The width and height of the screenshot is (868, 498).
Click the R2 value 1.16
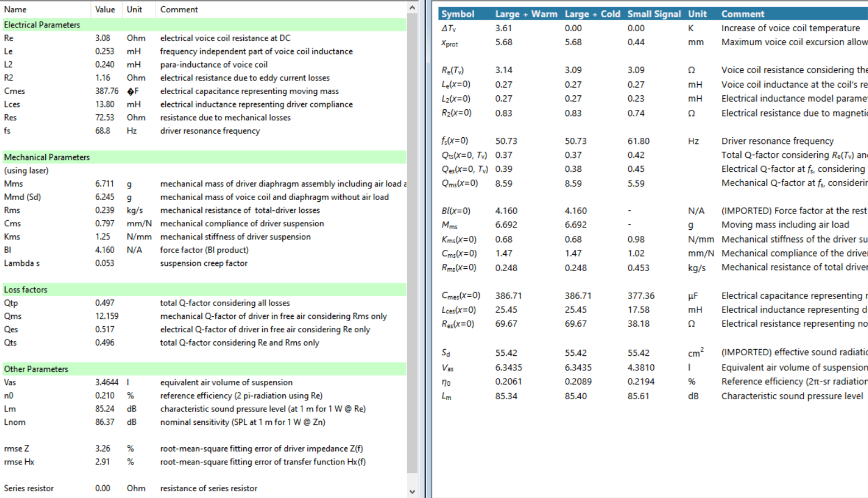pyautogui.click(x=103, y=78)
